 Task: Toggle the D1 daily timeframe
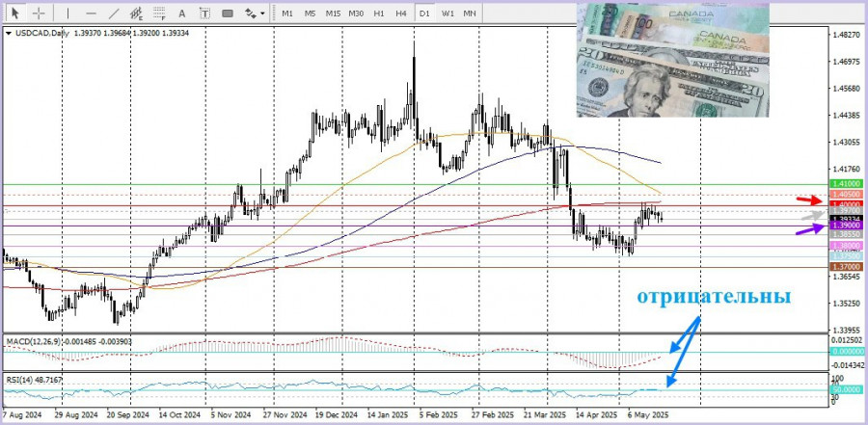[x=424, y=13]
